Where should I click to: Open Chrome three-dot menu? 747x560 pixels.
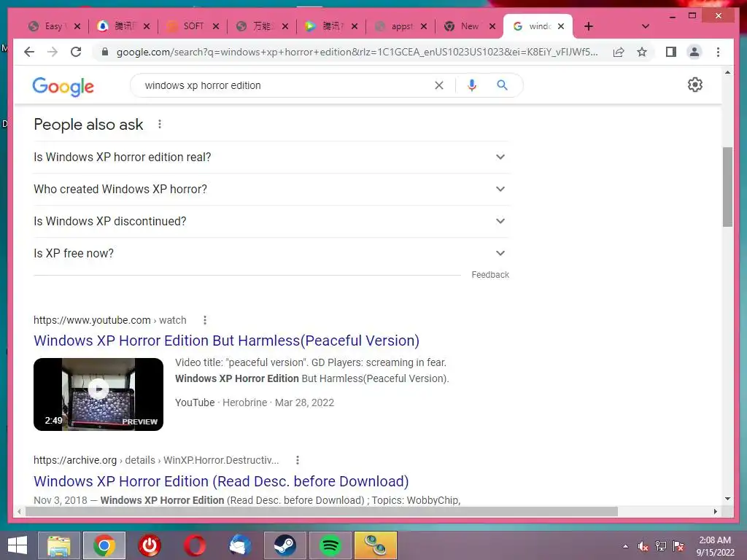point(718,52)
